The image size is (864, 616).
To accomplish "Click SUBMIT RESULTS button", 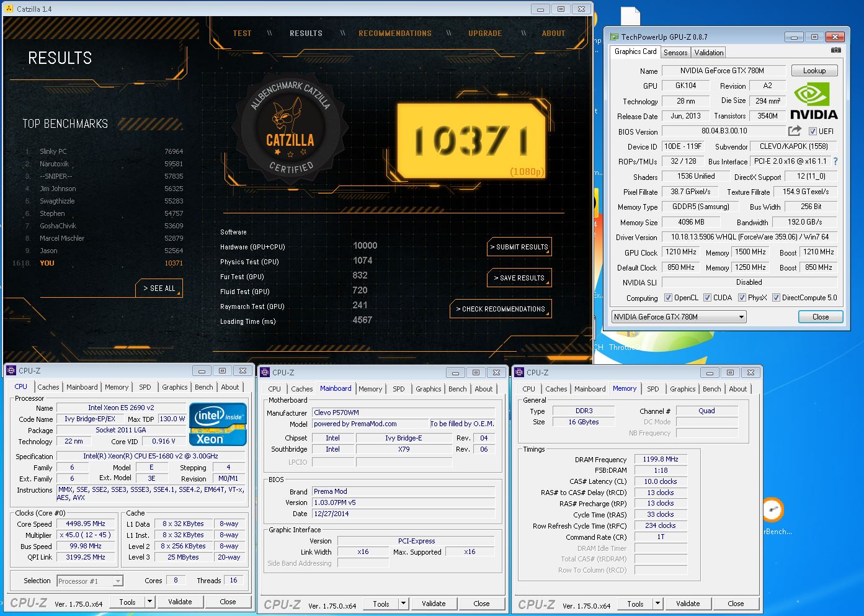I will [x=519, y=247].
